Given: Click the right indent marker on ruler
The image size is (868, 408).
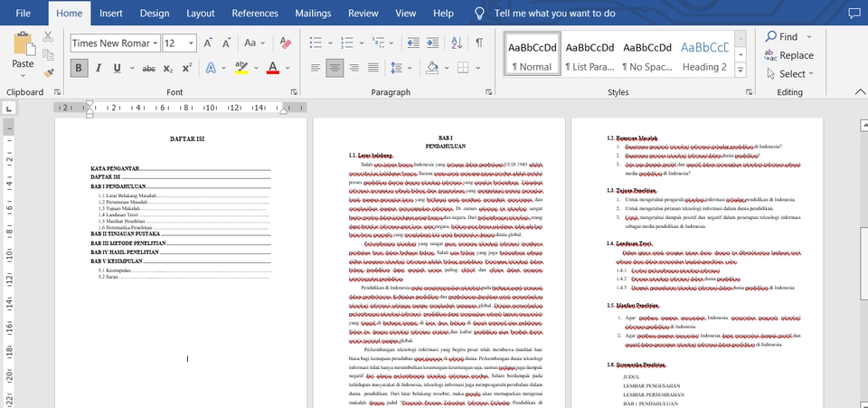Looking at the screenshot, I should point(283,110).
